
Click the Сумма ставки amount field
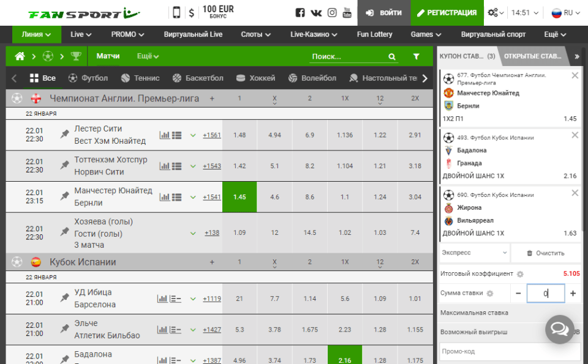[546, 293]
